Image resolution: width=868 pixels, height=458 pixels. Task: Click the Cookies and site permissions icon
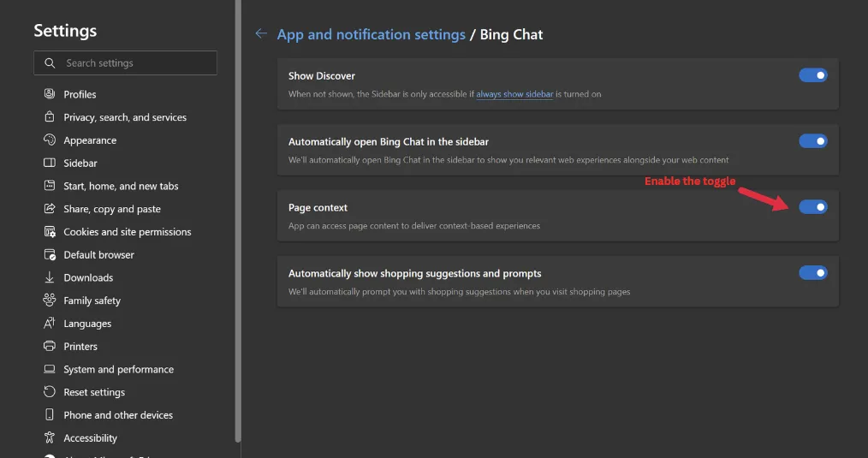(x=50, y=231)
